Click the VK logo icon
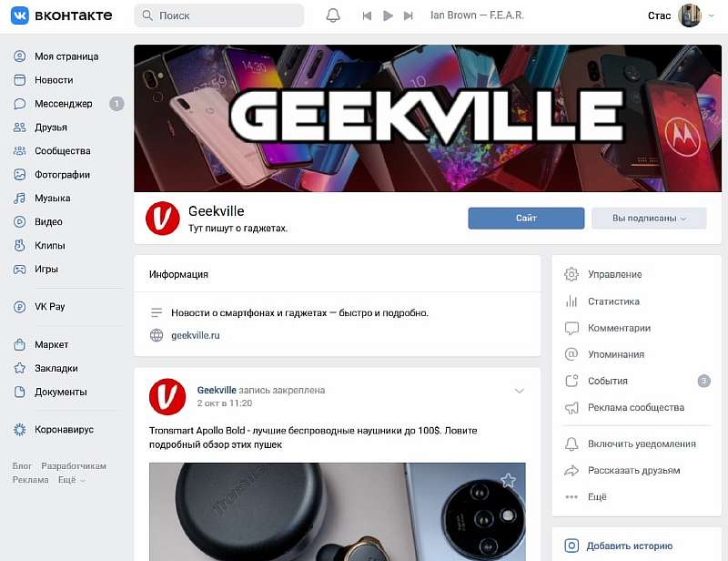This screenshot has height=561, width=728. (x=19, y=15)
